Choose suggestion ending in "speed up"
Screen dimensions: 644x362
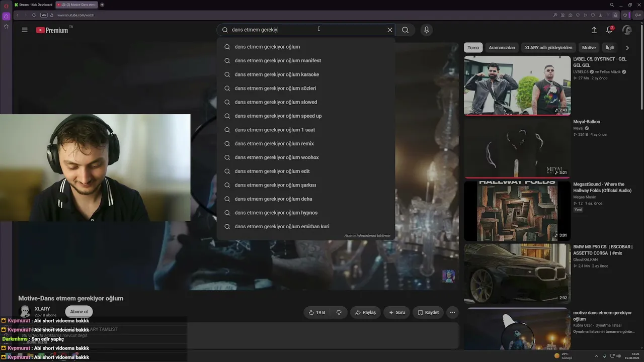coord(306,116)
